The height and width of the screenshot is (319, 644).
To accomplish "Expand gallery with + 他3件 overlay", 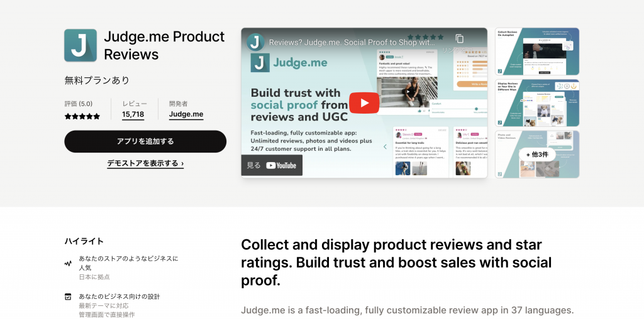I will click(x=537, y=154).
